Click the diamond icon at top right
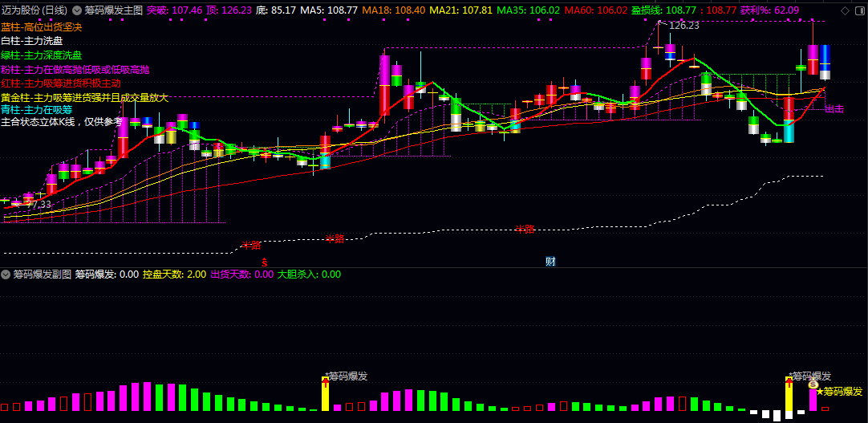The height and width of the screenshot is (423, 868). pyautogui.click(x=845, y=10)
